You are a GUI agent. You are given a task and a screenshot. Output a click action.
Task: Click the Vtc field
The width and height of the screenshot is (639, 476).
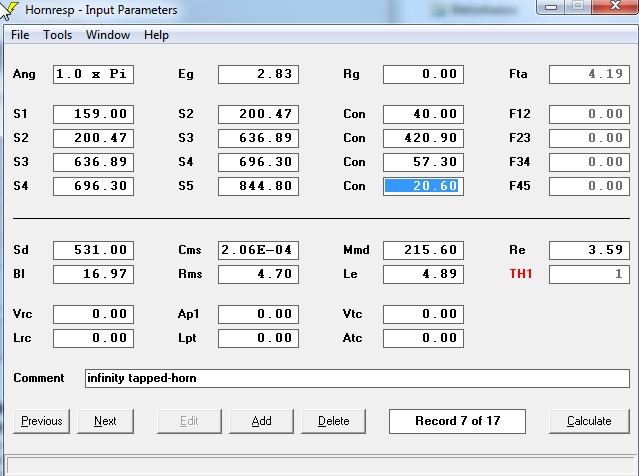[423, 314]
